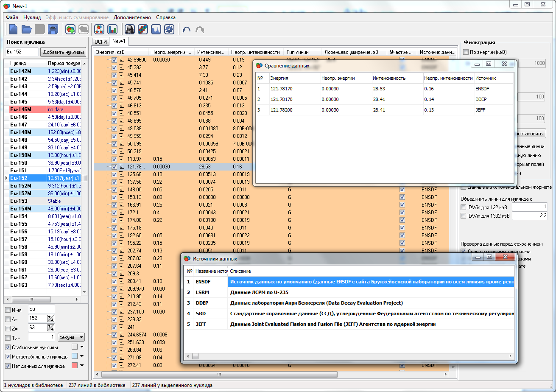Click the undo arrow in toolbar
This screenshot has width=556, height=392.
click(186, 30)
